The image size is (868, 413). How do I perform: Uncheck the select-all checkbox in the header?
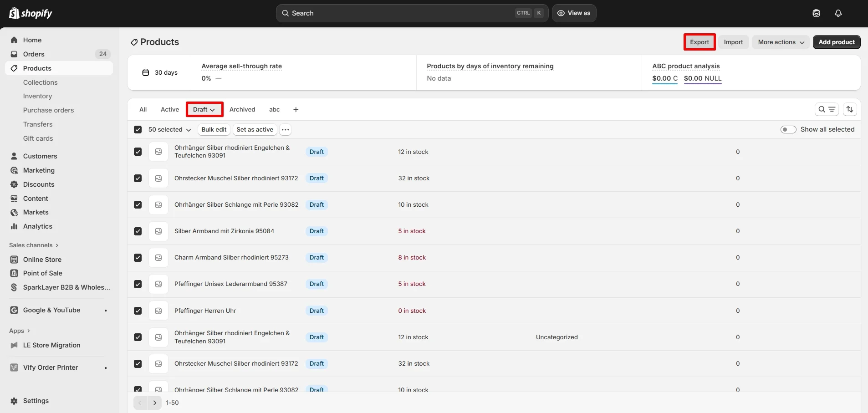tap(138, 129)
